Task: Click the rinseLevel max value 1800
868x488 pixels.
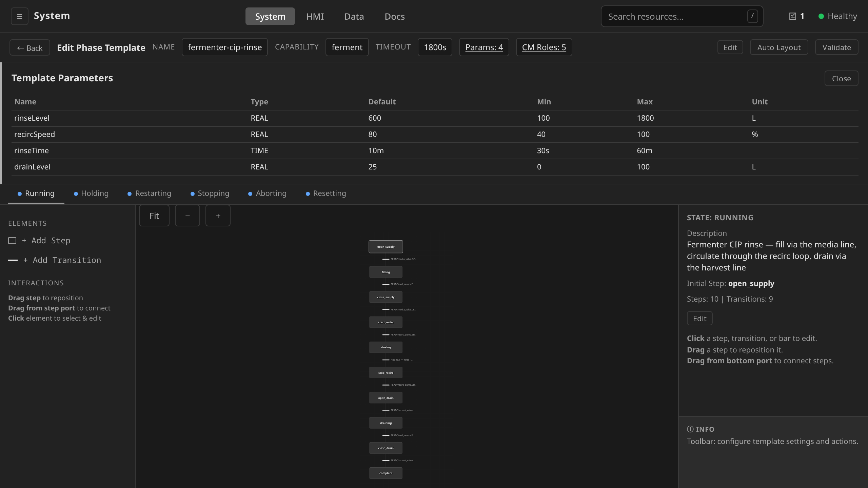Action: click(x=645, y=118)
